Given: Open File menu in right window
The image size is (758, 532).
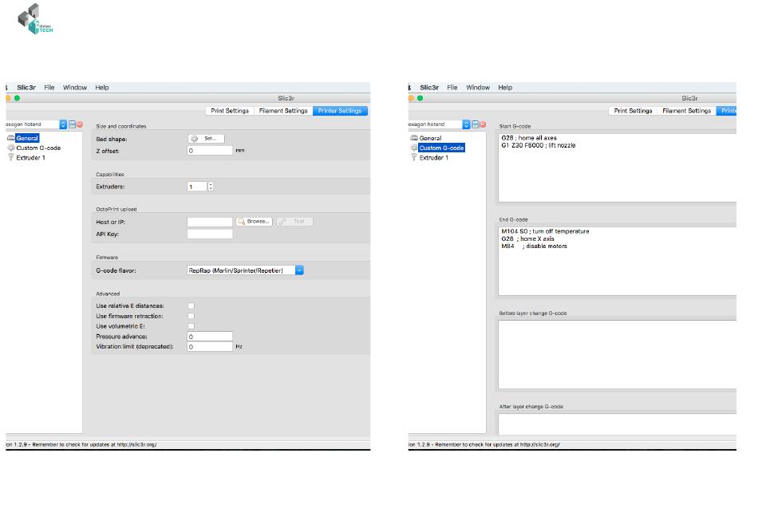Looking at the screenshot, I should (452, 88).
